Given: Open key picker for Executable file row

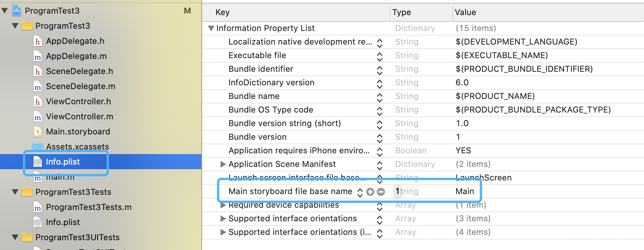Looking at the screenshot, I should [x=380, y=56].
